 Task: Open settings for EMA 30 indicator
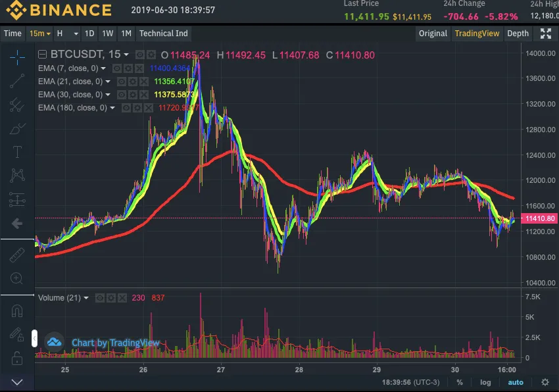pyautogui.click(x=133, y=95)
